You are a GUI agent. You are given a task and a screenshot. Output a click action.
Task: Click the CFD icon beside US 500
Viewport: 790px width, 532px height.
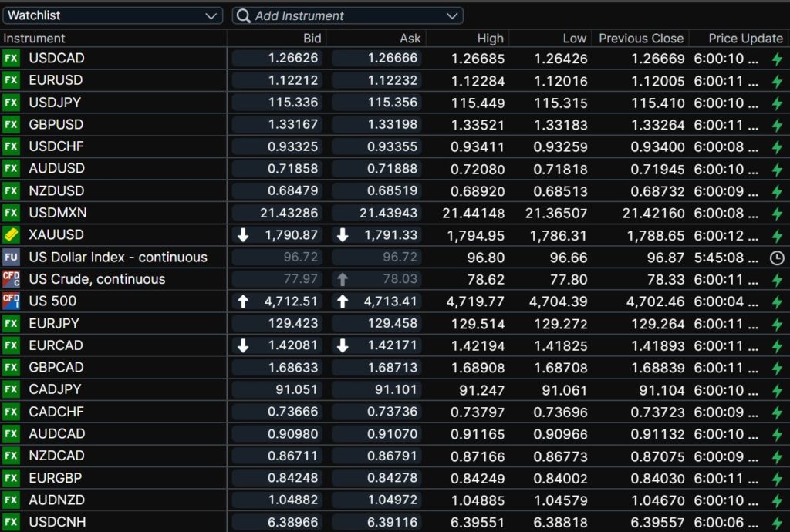[x=11, y=301]
